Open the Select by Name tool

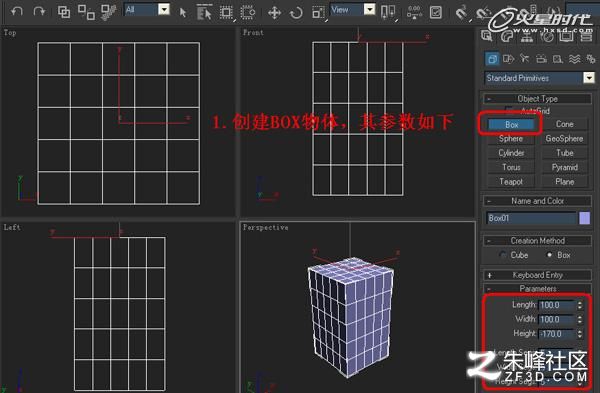(204, 12)
